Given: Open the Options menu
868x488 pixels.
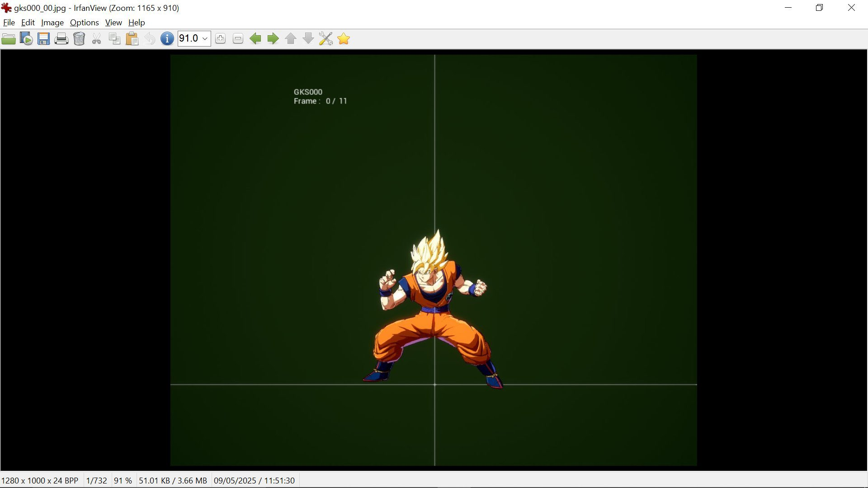Looking at the screenshot, I should (x=84, y=23).
